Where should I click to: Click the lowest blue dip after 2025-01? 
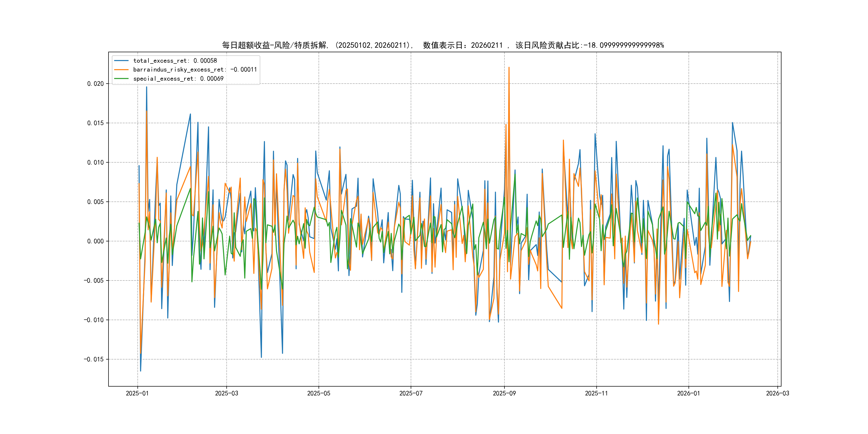coord(140,371)
